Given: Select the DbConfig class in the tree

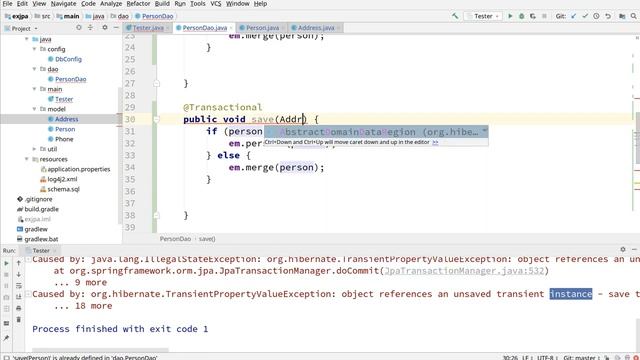Looking at the screenshot, I should [x=68, y=59].
